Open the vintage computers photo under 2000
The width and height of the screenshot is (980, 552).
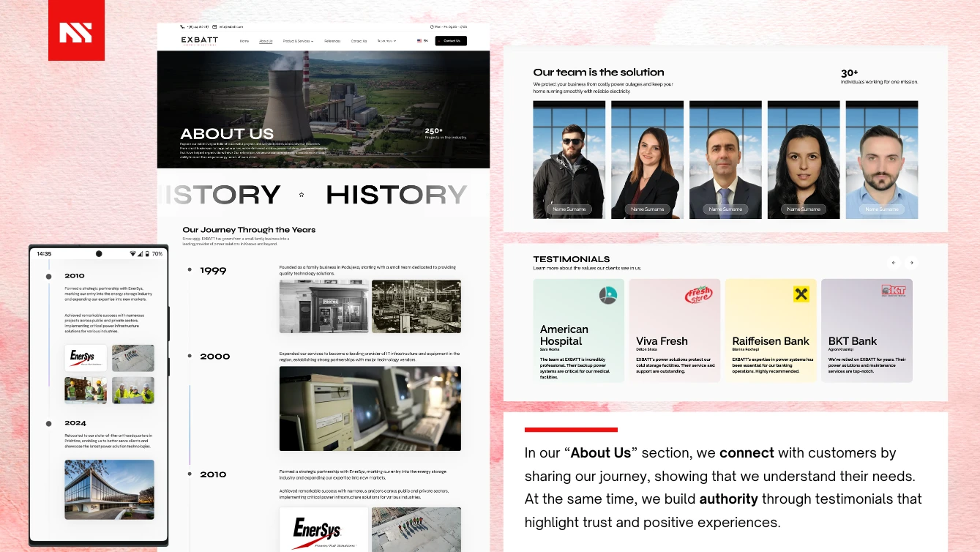pos(370,409)
